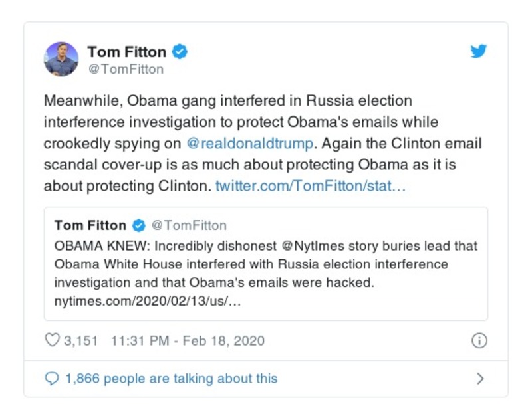Open the 11:31 PM - Feb 18, 2020 timestamp
Viewport: 532px width, 420px height.
point(188,341)
